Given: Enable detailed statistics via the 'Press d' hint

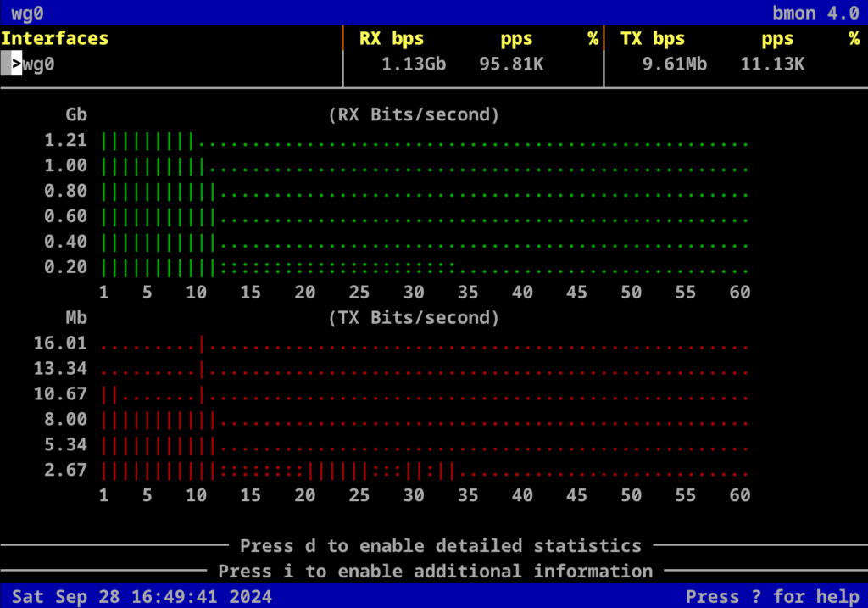Looking at the screenshot, I should click(x=441, y=545).
